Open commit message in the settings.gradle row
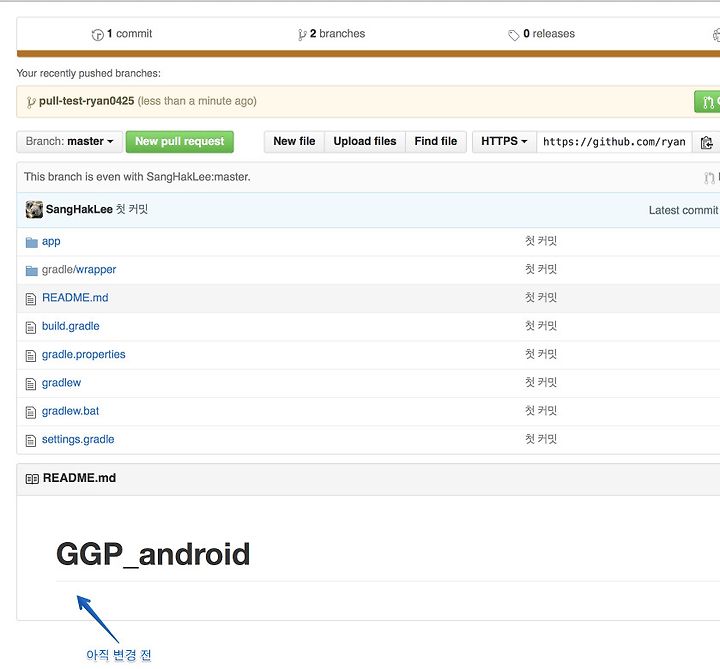The width and height of the screenshot is (720, 669). 541,439
